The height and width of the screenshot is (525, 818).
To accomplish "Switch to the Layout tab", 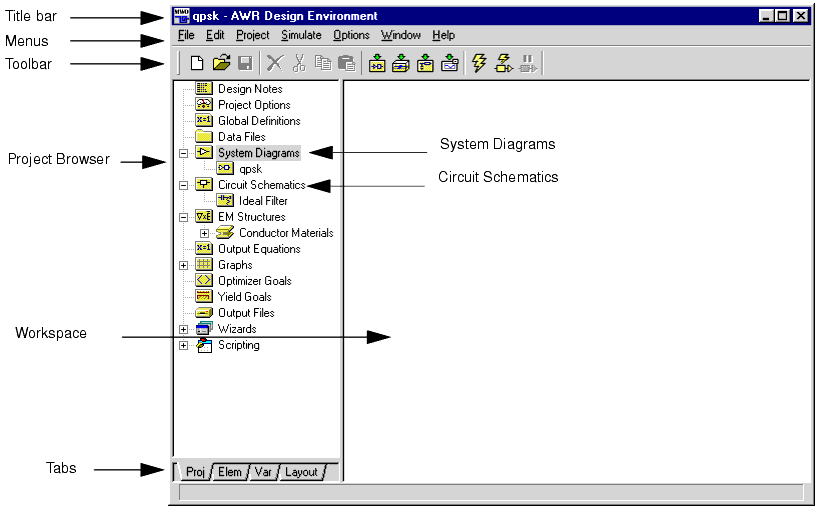I will click(301, 472).
